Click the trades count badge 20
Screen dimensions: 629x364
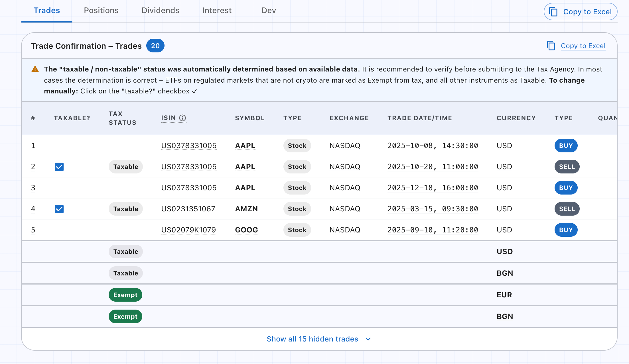[x=155, y=46]
